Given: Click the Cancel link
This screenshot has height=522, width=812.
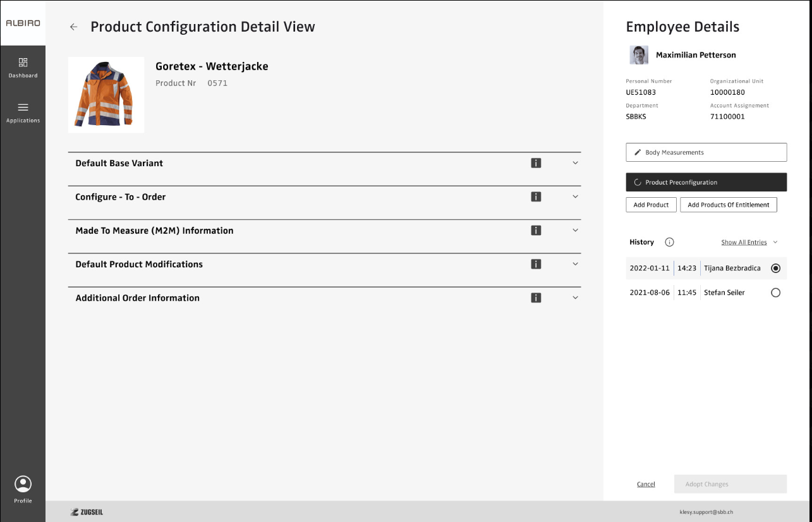Looking at the screenshot, I should (x=646, y=484).
